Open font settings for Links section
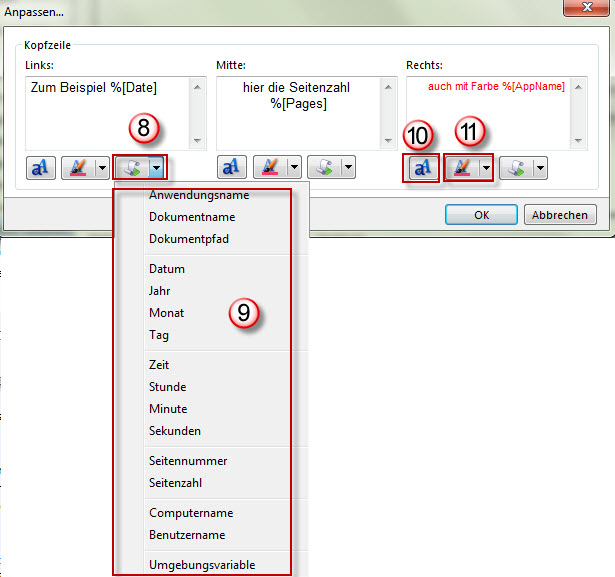The height and width of the screenshot is (577, 615). [x=41, y=168]
